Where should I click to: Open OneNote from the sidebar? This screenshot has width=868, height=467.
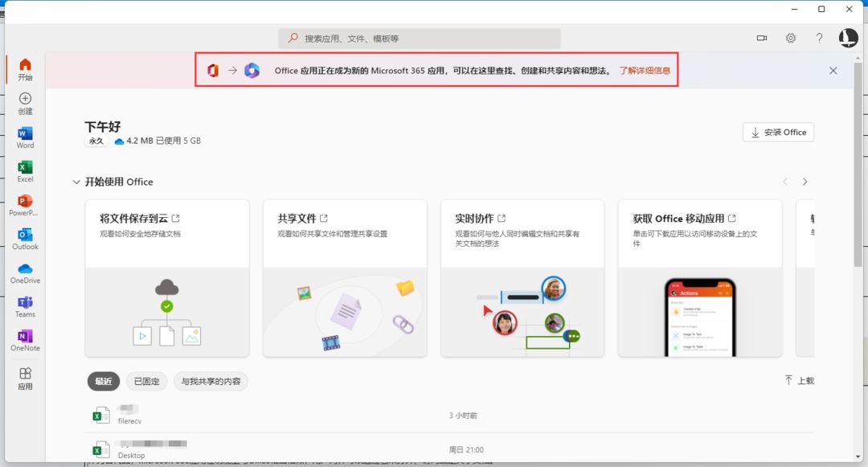click(x=25, y=340)
